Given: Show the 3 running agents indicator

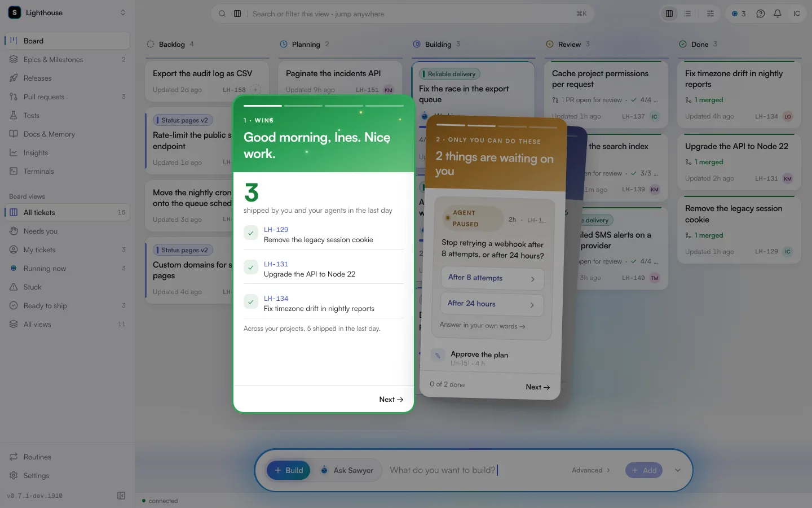Looking at the screenshot, I should click(739, 14).
